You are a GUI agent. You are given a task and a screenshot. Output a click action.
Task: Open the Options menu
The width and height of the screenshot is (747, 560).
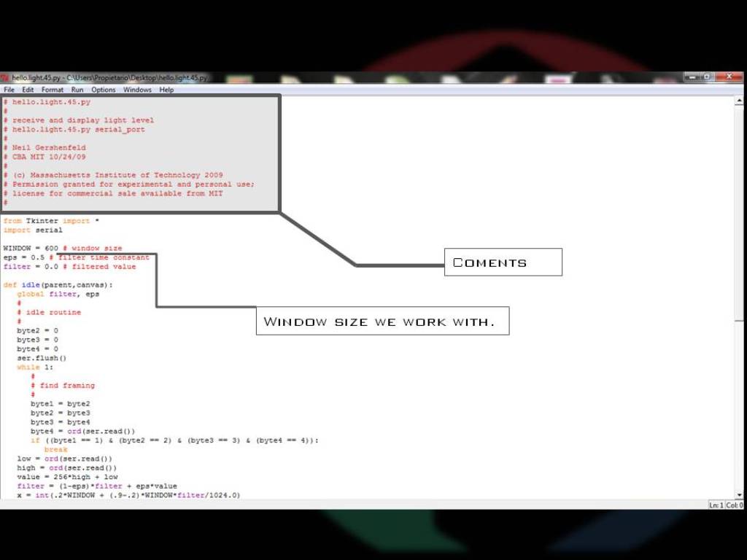pyautogui.click(x=104, y=90)
